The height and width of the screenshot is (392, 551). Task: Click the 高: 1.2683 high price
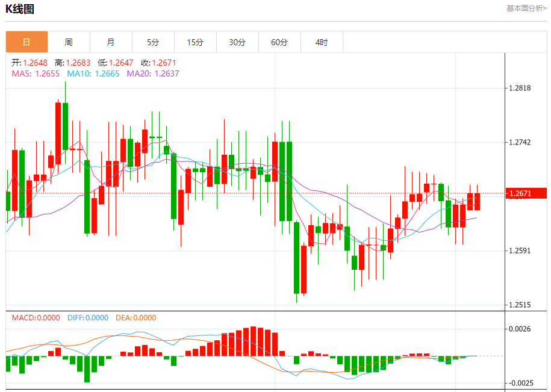pos(72,63)
